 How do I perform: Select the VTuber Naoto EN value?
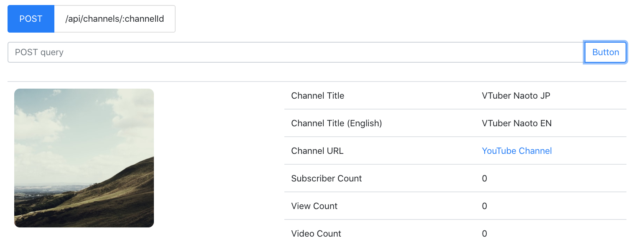pyautogui.click(x=517, y=123)
